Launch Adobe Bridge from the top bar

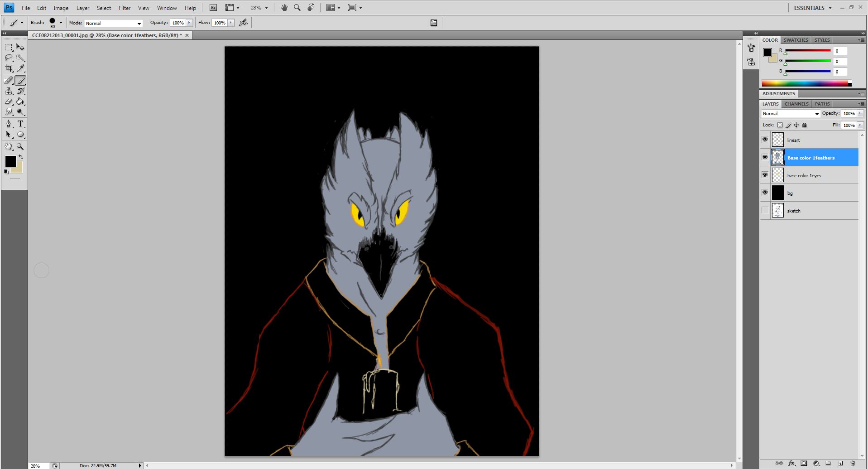(213, 8)
